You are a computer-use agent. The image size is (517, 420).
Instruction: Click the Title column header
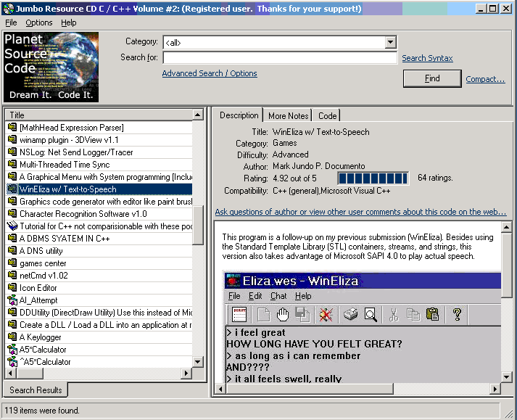pyautogui.click(x=99, y=115)
